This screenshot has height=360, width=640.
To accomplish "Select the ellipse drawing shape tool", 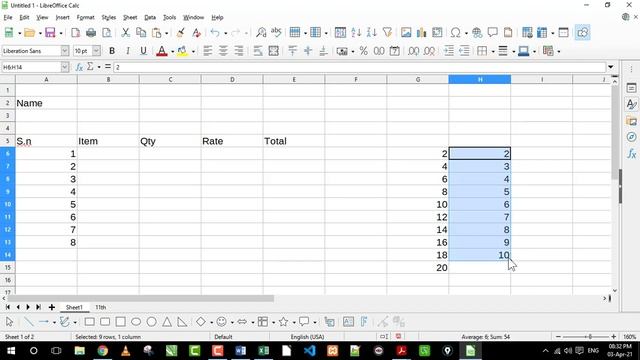I will coord(136,322).
